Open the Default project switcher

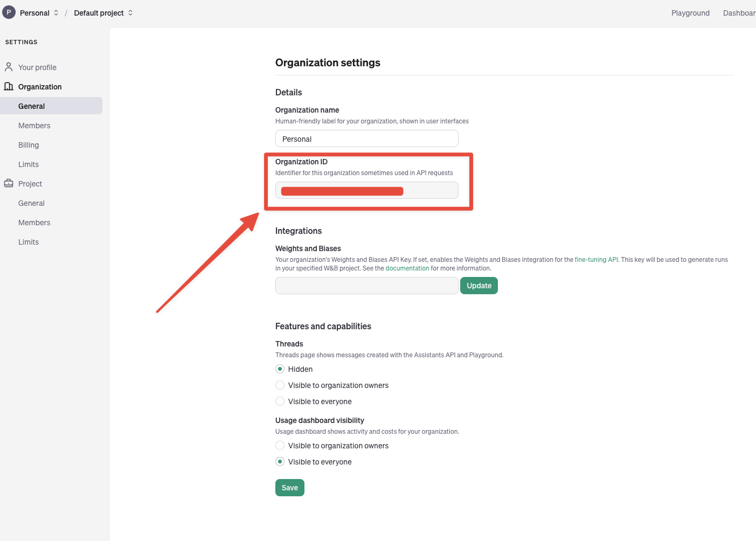pyautogui.click(x=103, y=13)
